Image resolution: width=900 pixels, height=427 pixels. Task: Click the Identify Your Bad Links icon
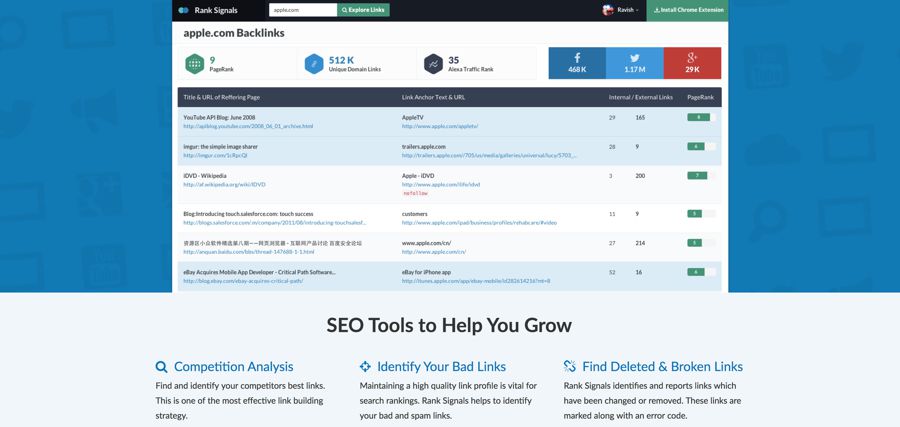click(365, 367)
